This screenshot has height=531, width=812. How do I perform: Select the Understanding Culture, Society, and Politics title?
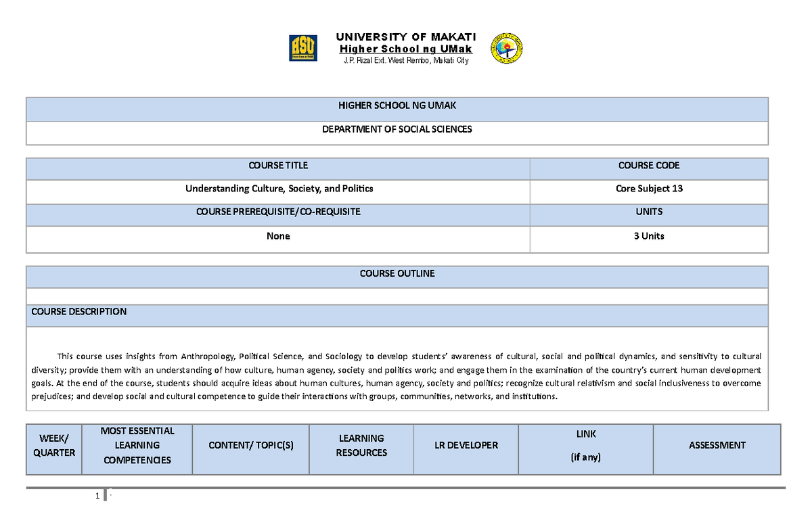point(278,189)
